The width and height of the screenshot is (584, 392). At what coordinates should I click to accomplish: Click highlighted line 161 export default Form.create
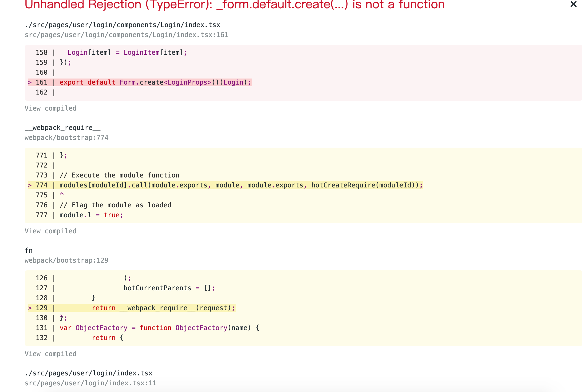(x=155, y=82)
